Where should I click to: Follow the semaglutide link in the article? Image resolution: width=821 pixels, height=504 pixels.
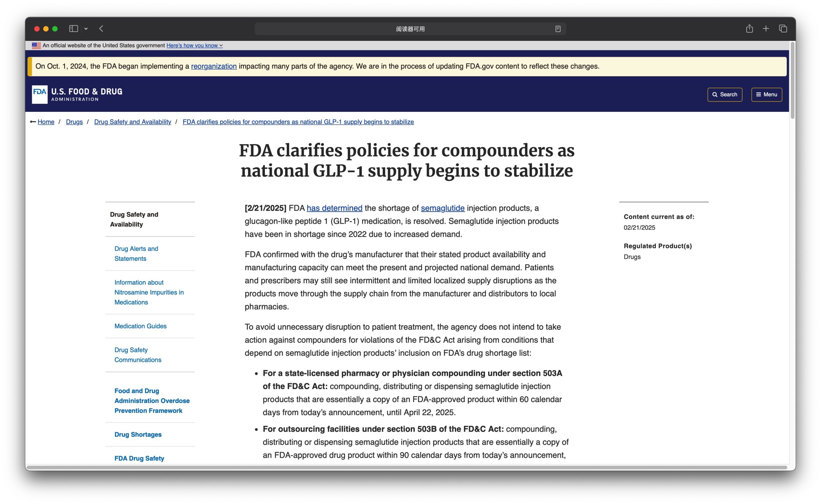tap(443, 208)
